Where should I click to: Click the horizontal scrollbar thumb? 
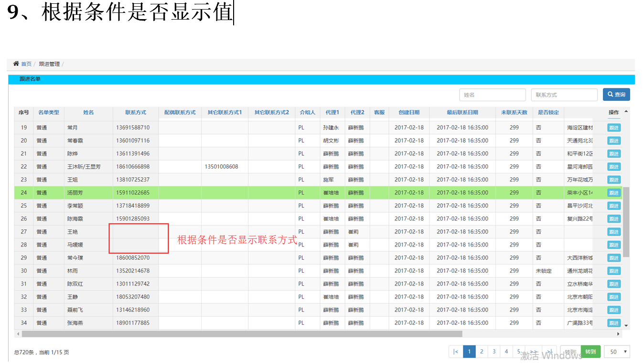pos(242,334)
